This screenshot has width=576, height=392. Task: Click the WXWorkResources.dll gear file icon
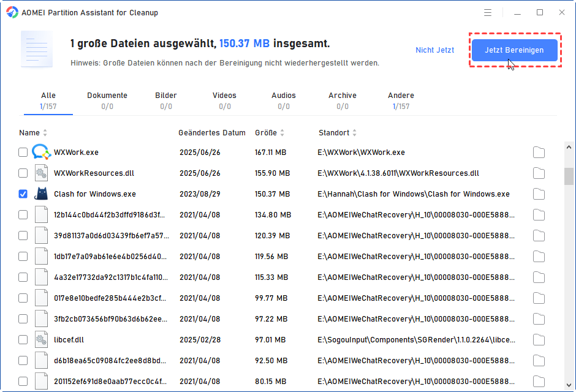(x=41, y=173)
